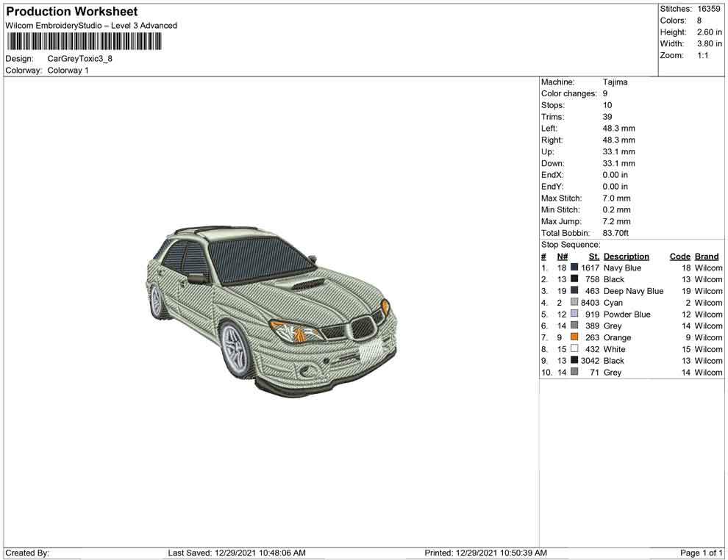728x560 pixels.
Task: Select the Cyan color swatch
Action: pos(575,302)
